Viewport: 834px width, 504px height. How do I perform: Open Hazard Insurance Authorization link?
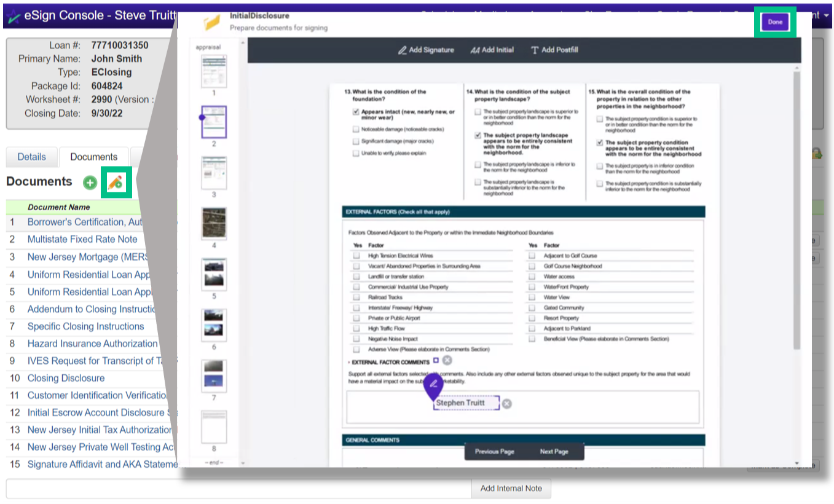[x=93, y=344]
